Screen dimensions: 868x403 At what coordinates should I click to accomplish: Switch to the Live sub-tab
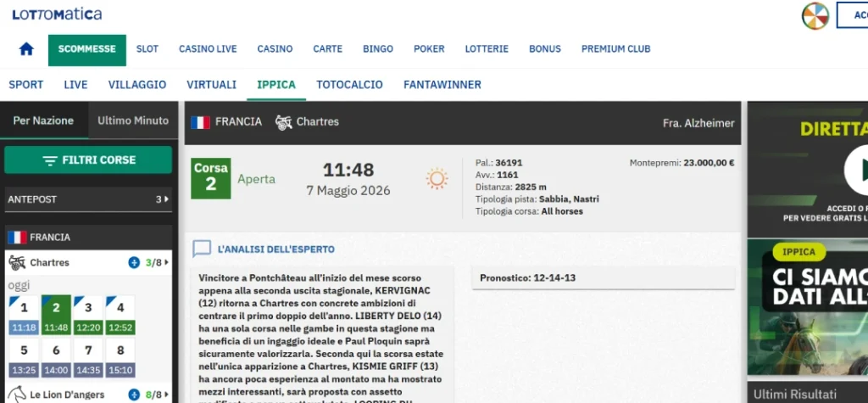tap(75, 85)
